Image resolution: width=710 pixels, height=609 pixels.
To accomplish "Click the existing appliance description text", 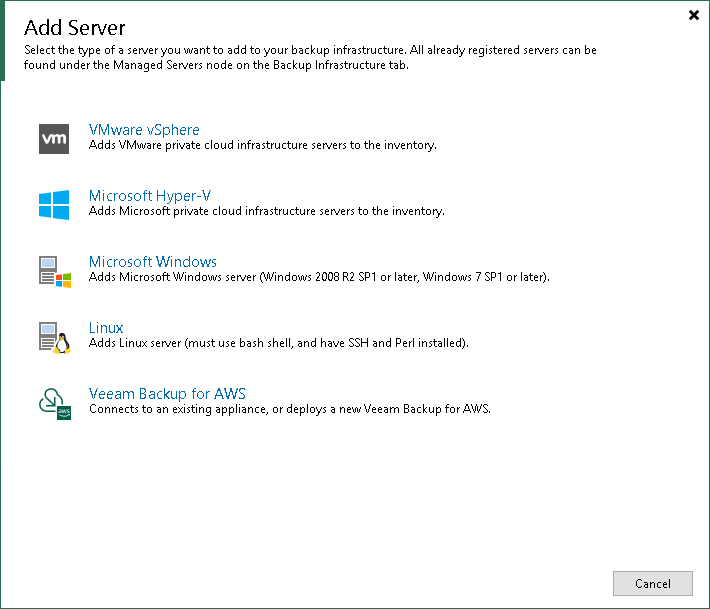I will 290,409.
